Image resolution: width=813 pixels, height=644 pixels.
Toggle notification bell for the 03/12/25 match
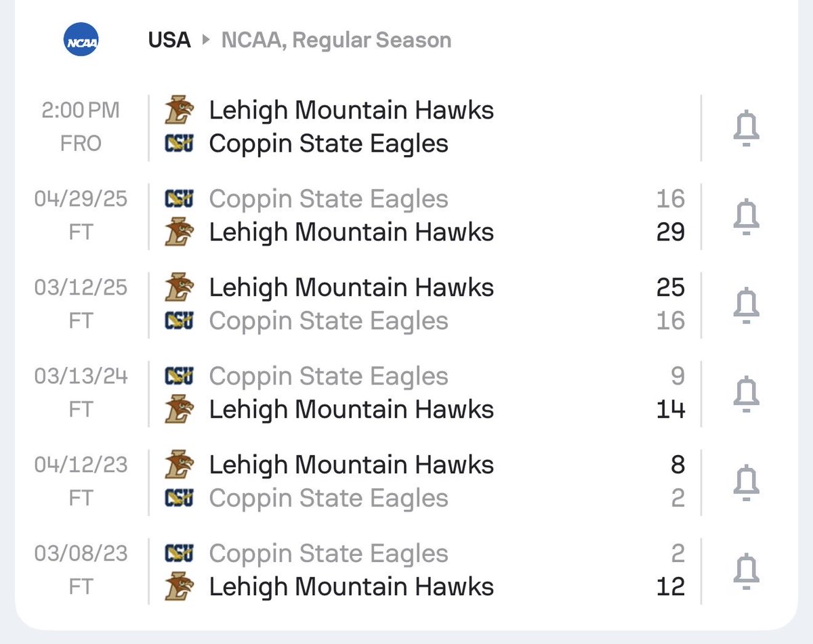pos(747,305)
